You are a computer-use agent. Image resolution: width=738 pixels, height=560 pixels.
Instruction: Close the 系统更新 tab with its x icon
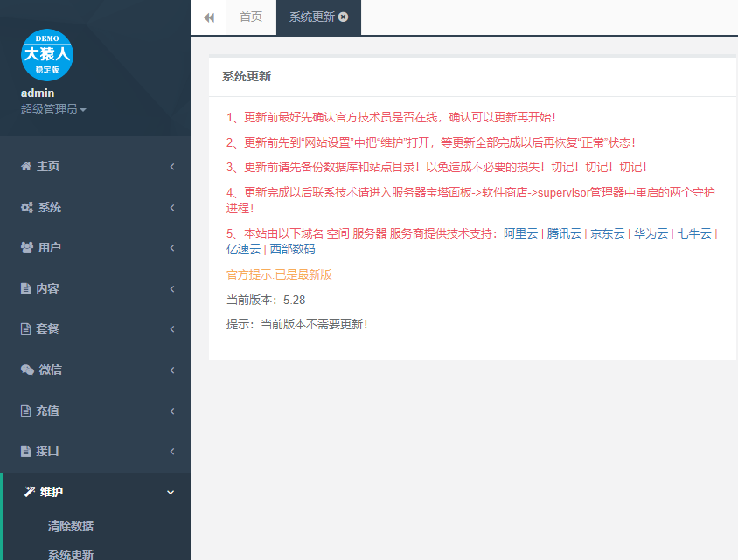(x=344, y=17)
